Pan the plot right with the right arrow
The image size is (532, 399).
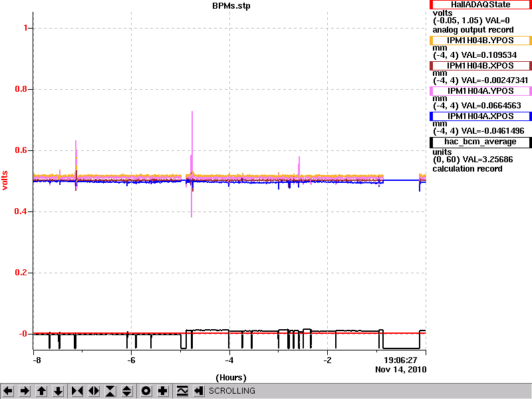[25, 391]
